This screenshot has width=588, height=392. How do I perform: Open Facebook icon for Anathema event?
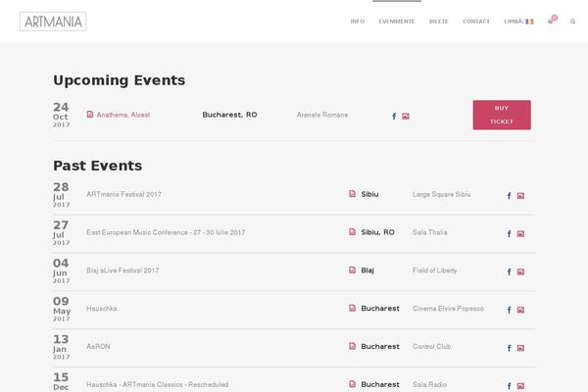tap(394, 117)
